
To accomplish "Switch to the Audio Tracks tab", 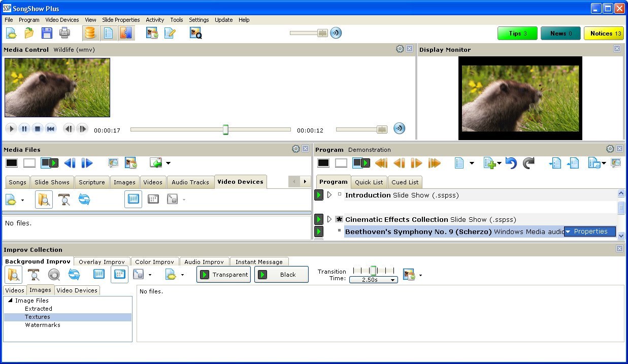I will tap(190, 182).
